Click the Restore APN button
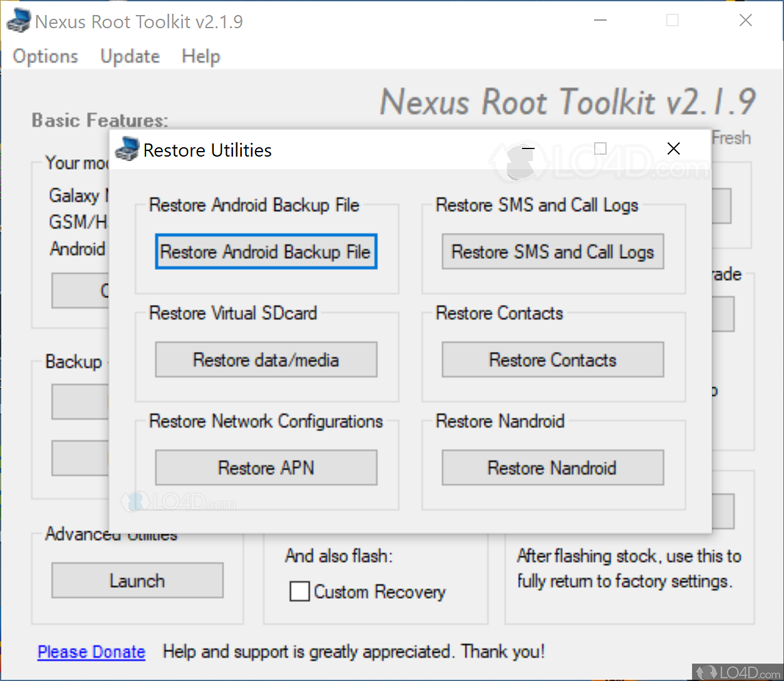The height and width of the screenshot is (681, 784). pos(266,467)
